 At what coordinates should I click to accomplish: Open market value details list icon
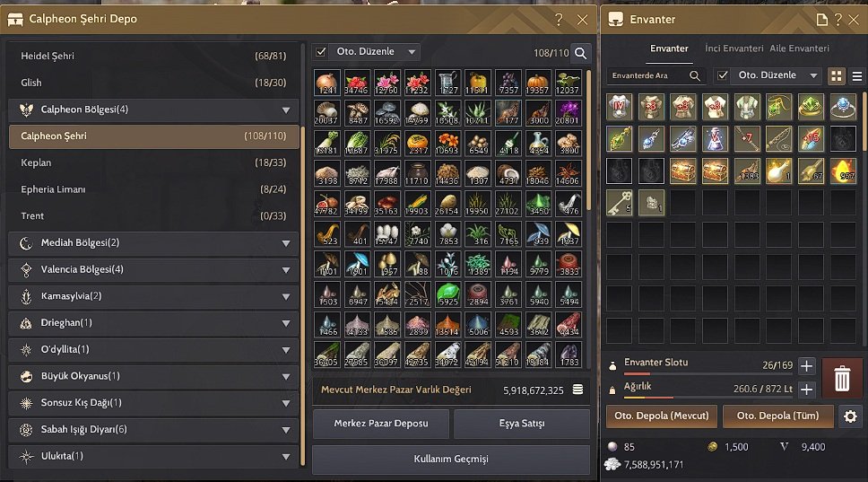coord(577,390)
